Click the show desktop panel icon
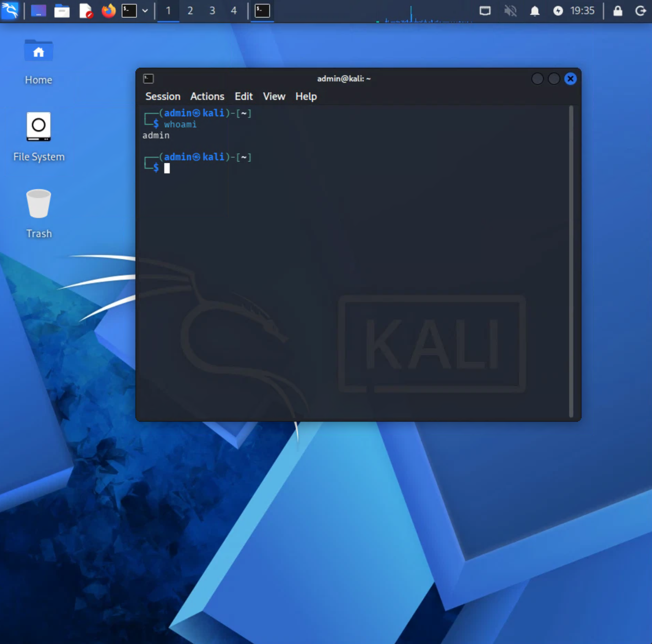Viewport: 652px width, 644px height. coord(38,11)
